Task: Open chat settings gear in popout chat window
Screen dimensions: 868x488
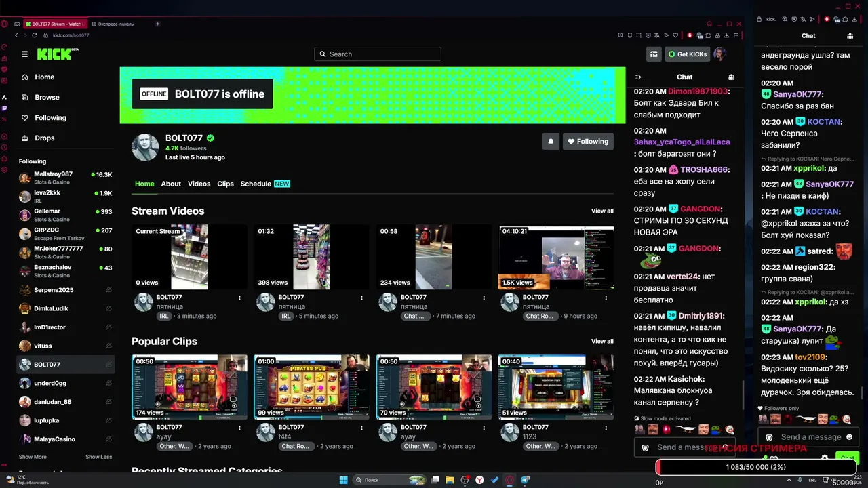Action: click(x=825, y=458)
